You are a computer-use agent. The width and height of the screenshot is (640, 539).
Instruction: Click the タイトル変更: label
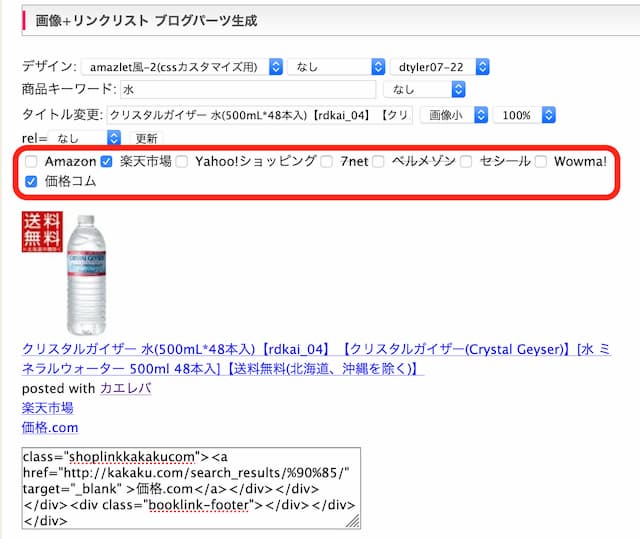click(62, 114)
